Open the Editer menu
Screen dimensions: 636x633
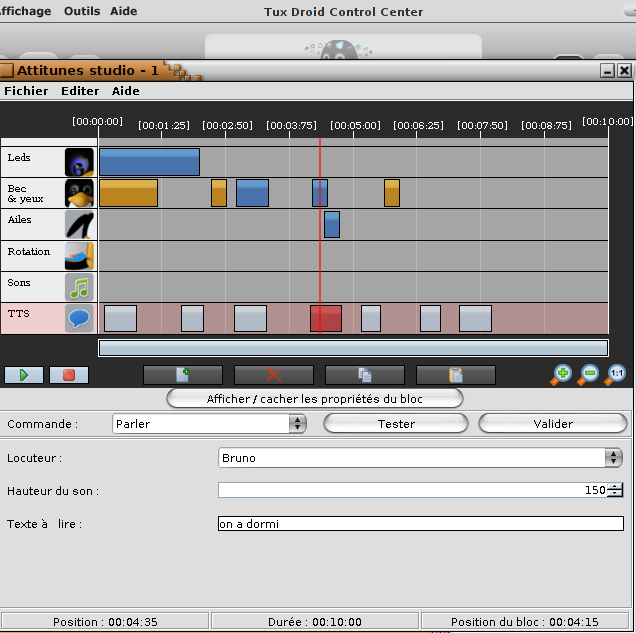[80, 91]
